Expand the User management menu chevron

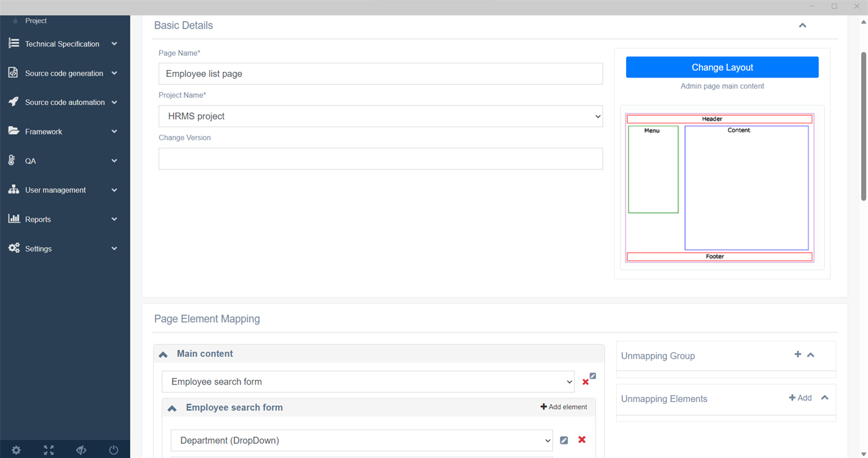point(114,190)
